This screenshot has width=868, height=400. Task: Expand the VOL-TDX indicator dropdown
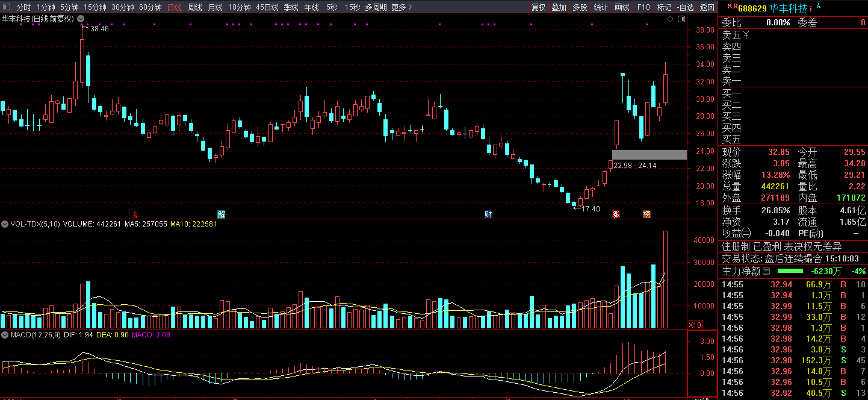5,224
